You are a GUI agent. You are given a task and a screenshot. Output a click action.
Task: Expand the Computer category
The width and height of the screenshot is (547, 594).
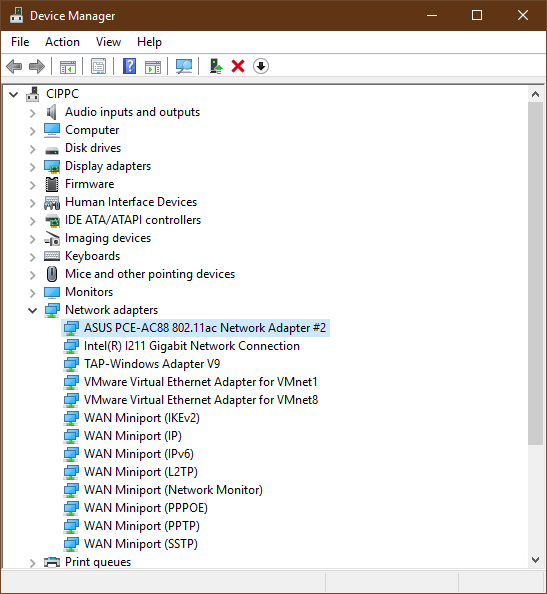(x=33, y=131)
